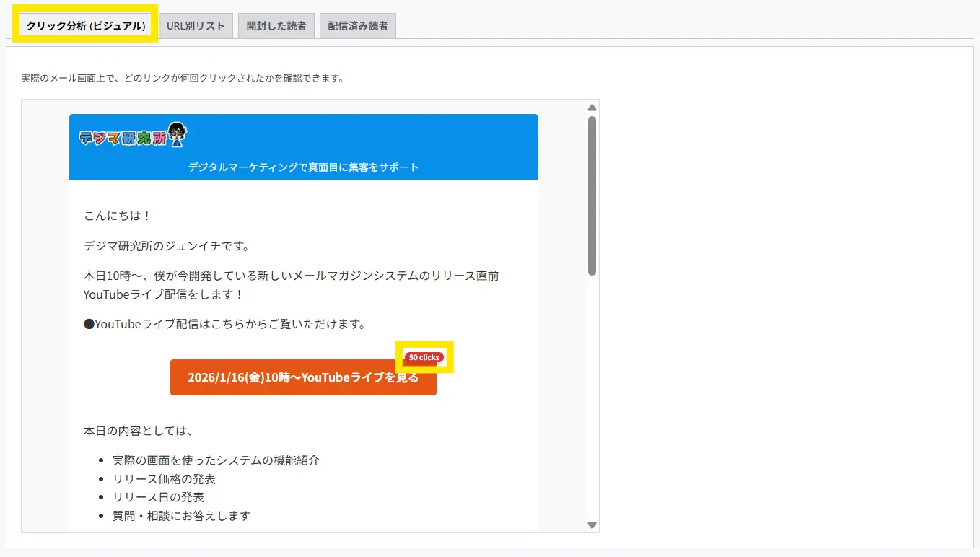This screenshot has width=980, height=557.
Task: Click the scroll down arrow in email preview
Action: click(x=592, y=525)
